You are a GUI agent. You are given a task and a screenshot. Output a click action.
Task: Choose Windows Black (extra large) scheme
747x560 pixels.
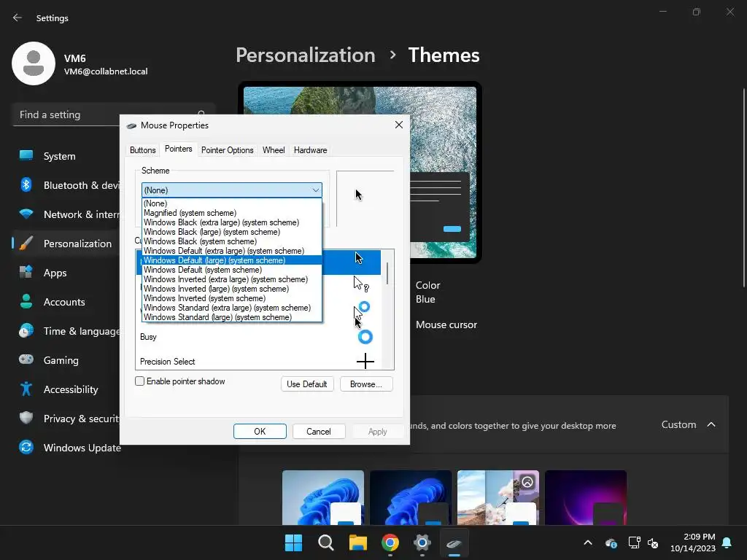tap(232, 222)
